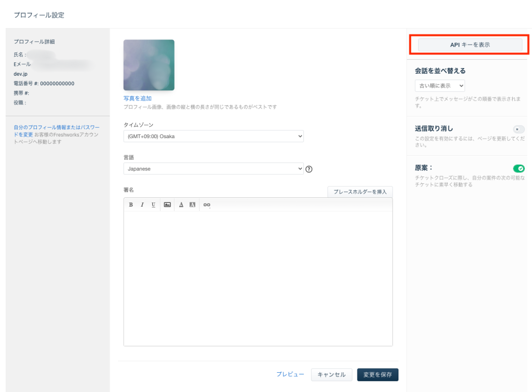Expand the 古い順に表示 sort dropdown
The image size is (532, 392).
tap(440, 86)
